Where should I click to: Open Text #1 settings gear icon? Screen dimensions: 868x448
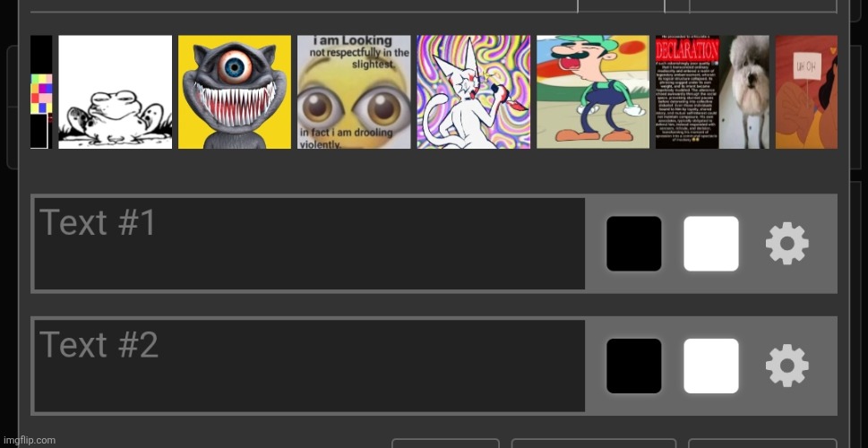(787, 244)
